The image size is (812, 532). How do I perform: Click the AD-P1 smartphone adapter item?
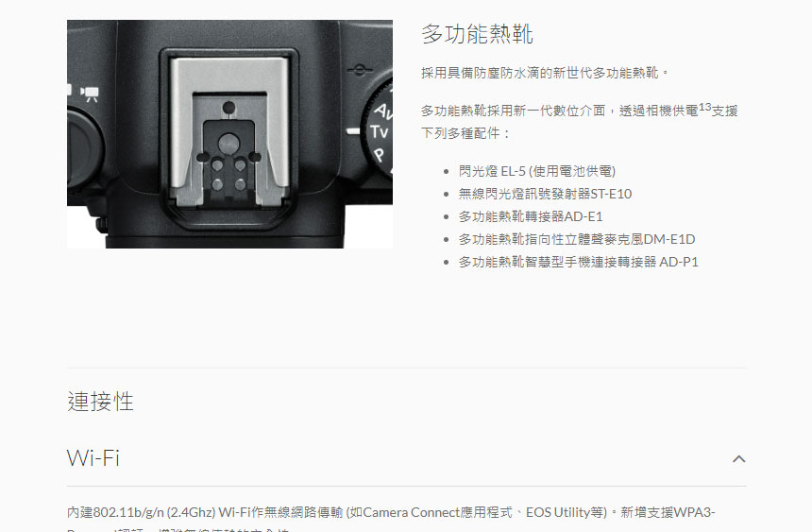click(x=578, y=263)
